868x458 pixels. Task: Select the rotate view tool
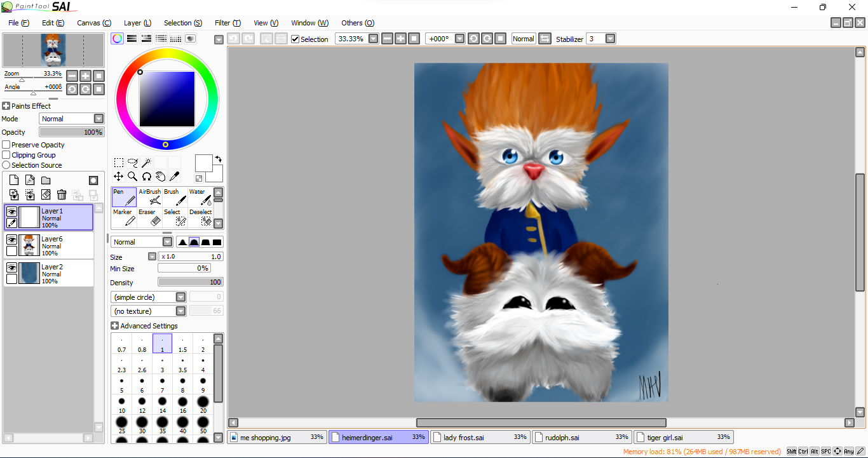tap(146, 177)
